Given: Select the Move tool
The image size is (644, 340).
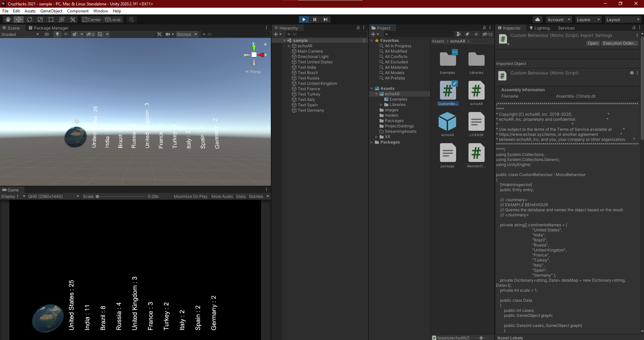Looking at the screenshot, I should (19, 19).
